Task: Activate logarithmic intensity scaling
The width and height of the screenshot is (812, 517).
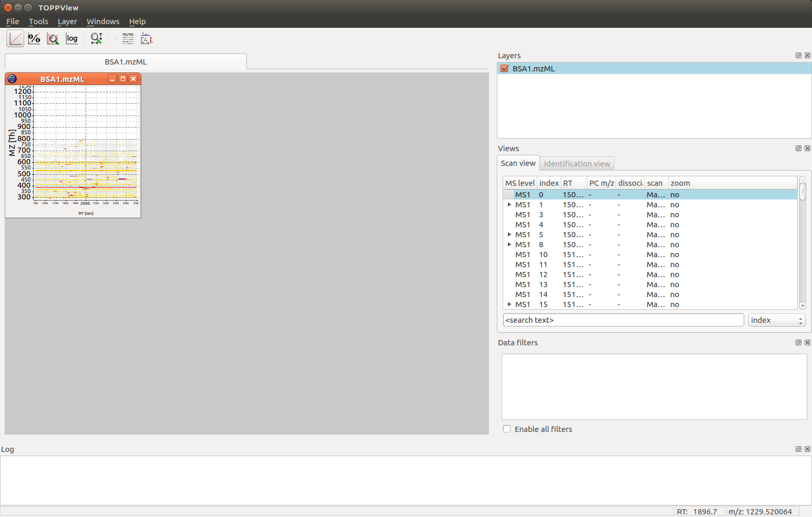Action: [x=72, y=38]
